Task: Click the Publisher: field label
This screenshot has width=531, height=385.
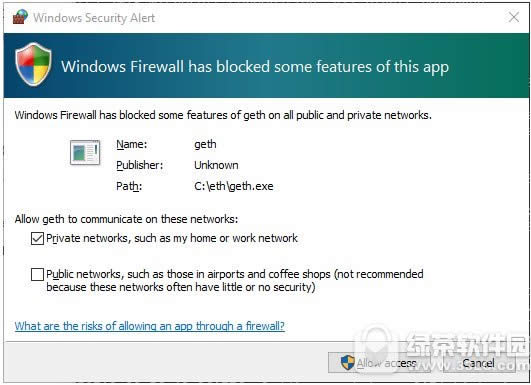Action: (140, 165)
